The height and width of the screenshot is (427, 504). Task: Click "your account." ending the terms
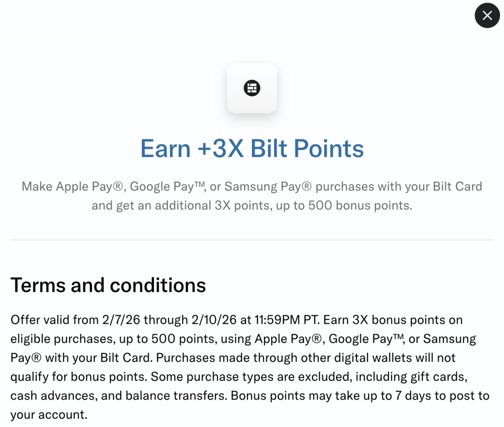pyautogui.click(x=48, y=415)
